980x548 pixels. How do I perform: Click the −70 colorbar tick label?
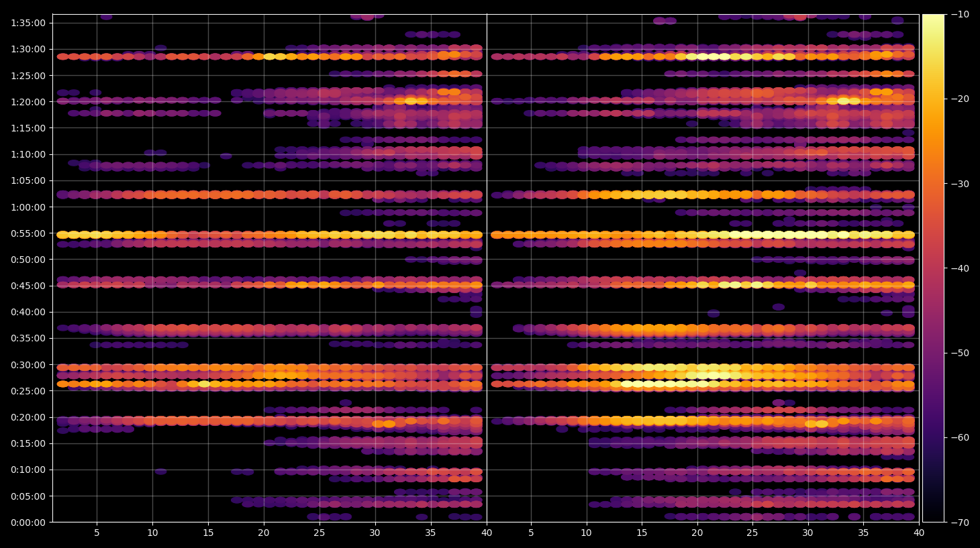point(960,523)
